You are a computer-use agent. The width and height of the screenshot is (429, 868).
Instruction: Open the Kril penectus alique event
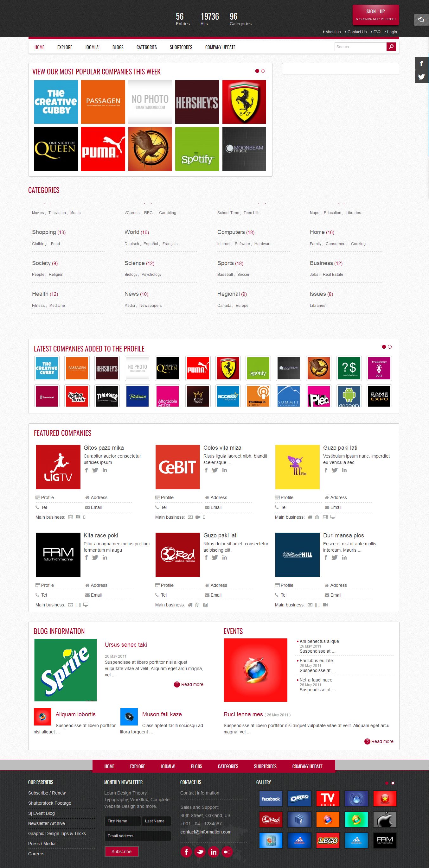click(319, 641)
